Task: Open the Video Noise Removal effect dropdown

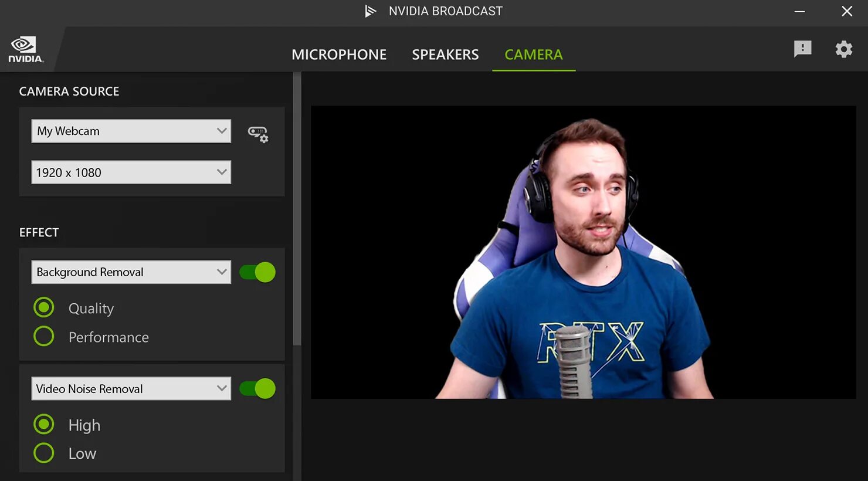Action: 130,388
